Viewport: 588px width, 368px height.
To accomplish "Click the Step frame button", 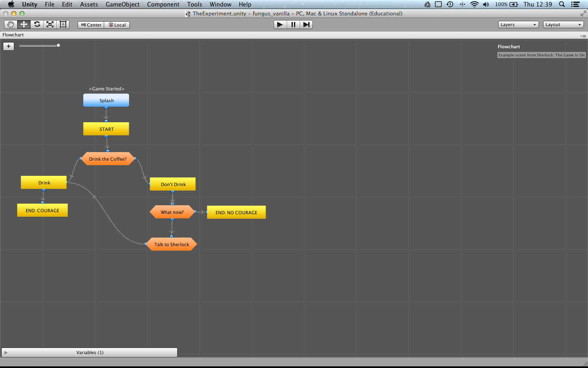I will pyautogui.click(x=306, y=25).
